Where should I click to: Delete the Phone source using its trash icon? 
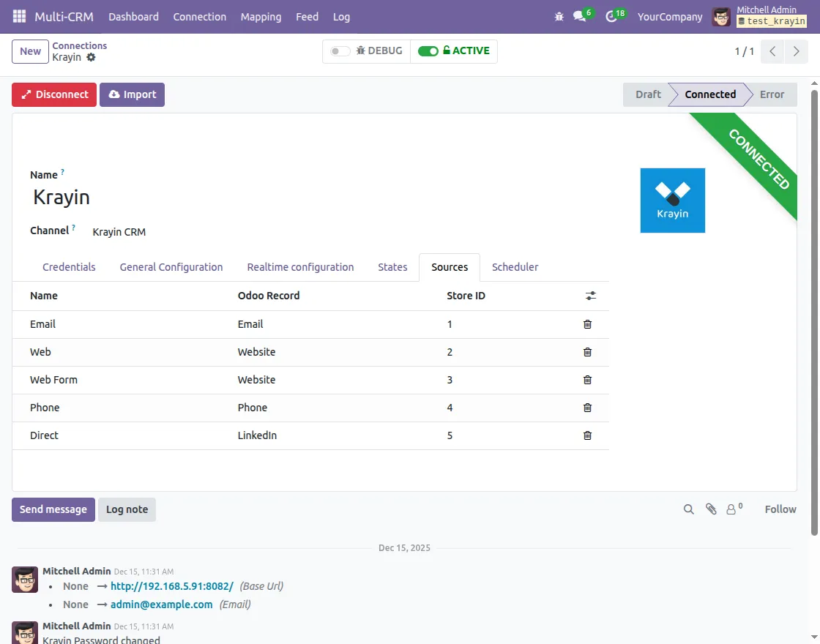[587, 408]
